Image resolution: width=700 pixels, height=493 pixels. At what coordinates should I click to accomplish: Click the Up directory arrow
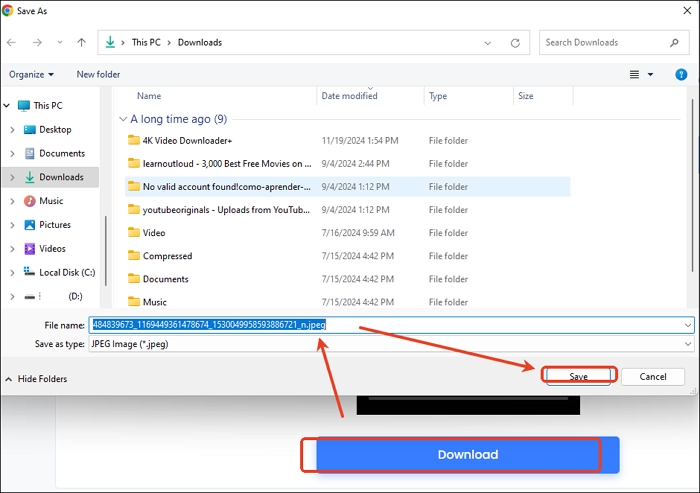click(81, 43)
